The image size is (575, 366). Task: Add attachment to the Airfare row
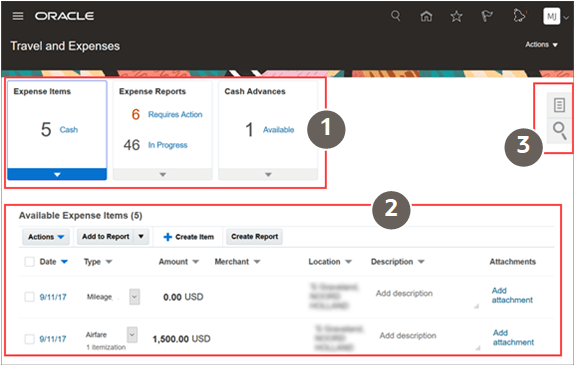click(x=513, y=337)
